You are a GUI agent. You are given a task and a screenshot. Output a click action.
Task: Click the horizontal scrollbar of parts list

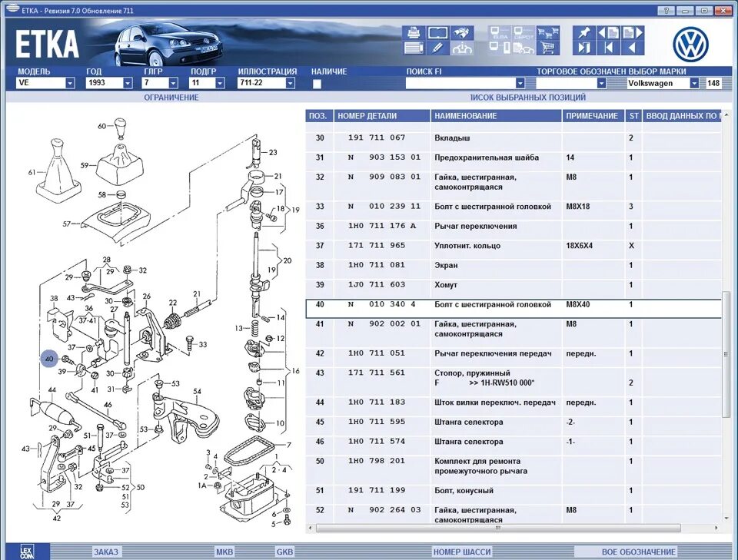click(499, 528)
